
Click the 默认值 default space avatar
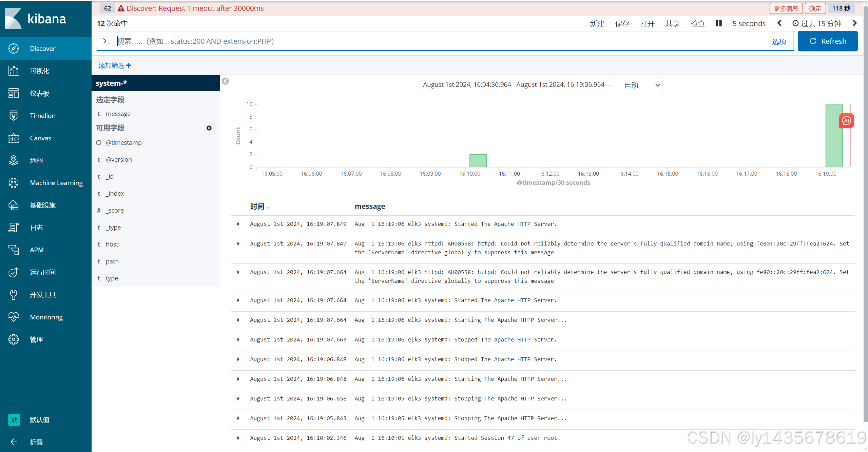[14, 420]
